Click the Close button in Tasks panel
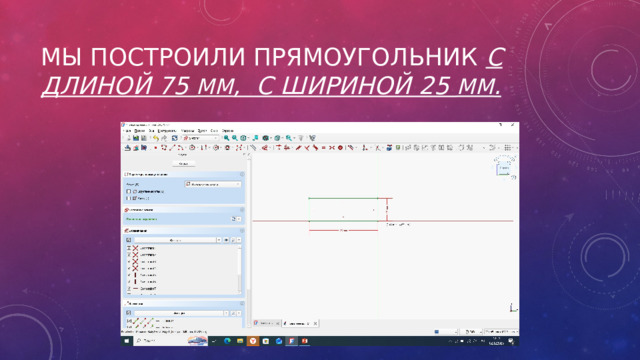 click(x=184, y=164)
